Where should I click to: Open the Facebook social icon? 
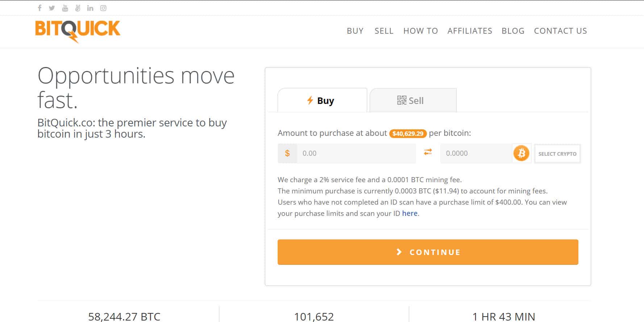[40, 8]
